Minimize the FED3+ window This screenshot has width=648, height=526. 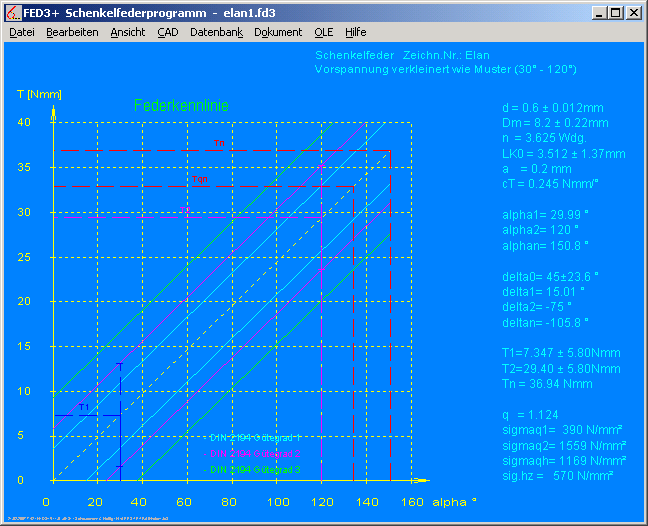pyautogui.click(x=598, y=13)
